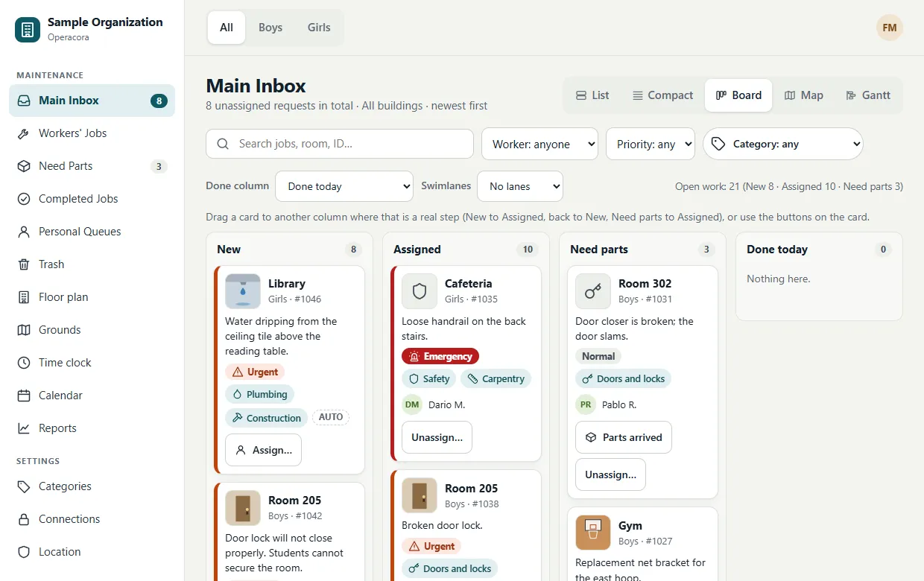This screenshot has height=581, width=924.
Task: Open the Calendar sidebar item
Action: [x=92, y=396]
